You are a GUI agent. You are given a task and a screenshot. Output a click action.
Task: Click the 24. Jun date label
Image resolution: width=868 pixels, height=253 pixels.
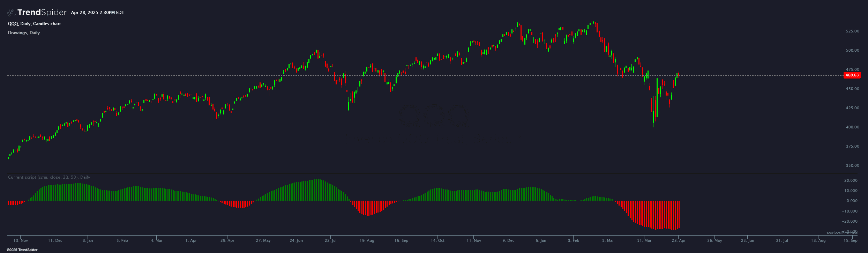(x=296, y=240)
